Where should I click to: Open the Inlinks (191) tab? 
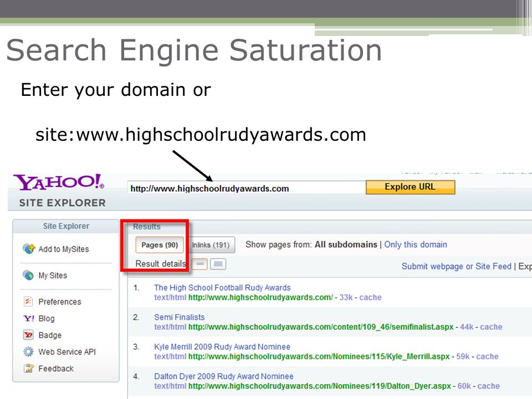coord(211,245)
